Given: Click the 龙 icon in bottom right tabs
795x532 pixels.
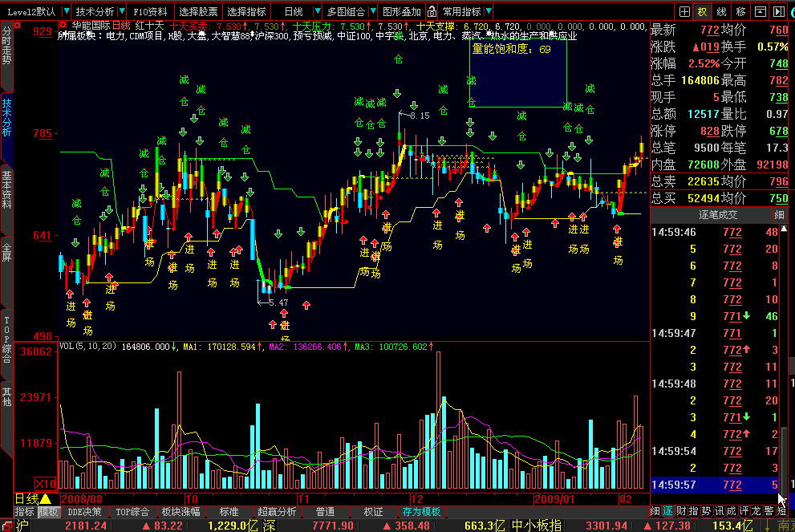Looking at the screenshot, I should pos(756,511).
